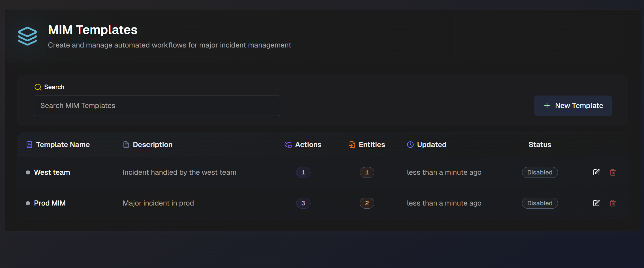
Task: Toggle the Disabled status on West team
Action: click(539, 172)
